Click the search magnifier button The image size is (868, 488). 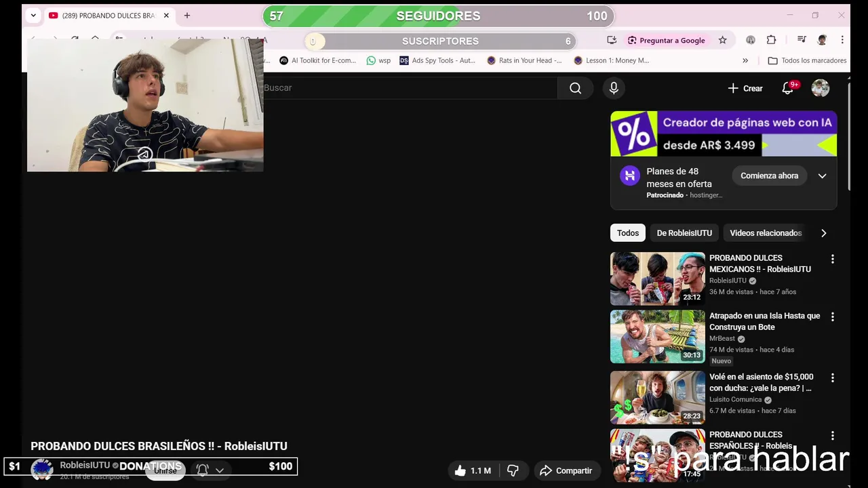point(575,88)
